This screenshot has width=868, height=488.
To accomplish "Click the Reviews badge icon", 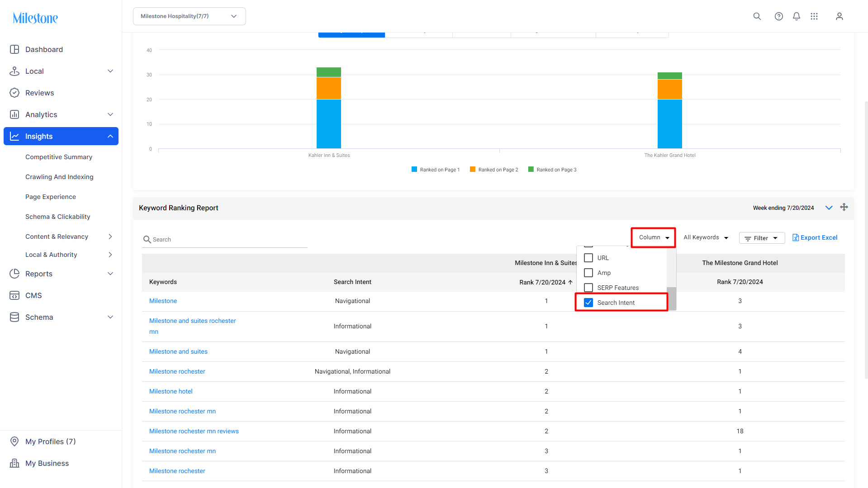I will click(14, 93).
